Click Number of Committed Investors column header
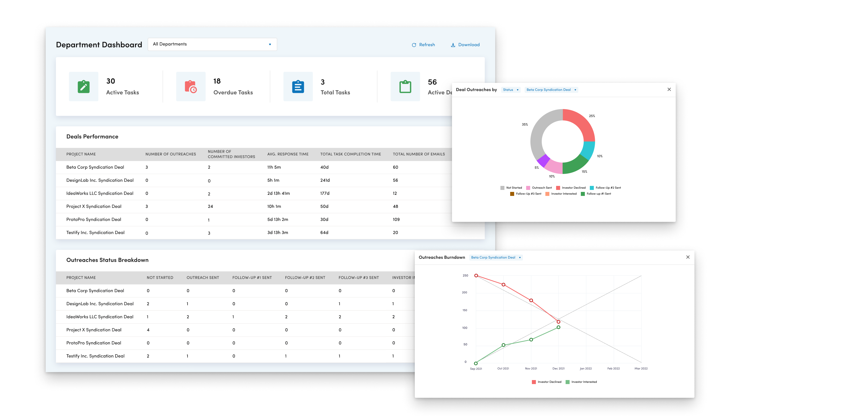Viewport: 868px width, 417px height. pos(231,154)
